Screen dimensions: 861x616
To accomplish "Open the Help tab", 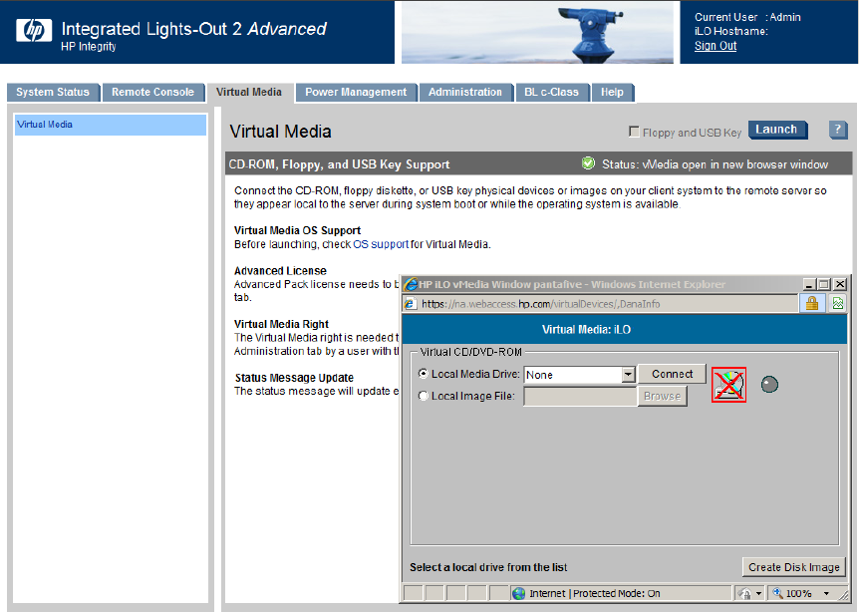I will (x=612, y=93).
